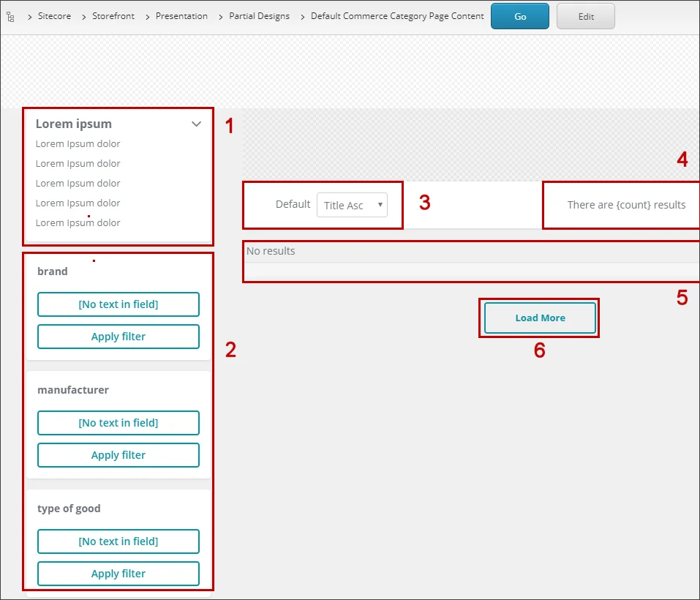This screenshot has width=700, height=600.
Task: Click the There are {count} results text
Action: (x=626, y=205)
